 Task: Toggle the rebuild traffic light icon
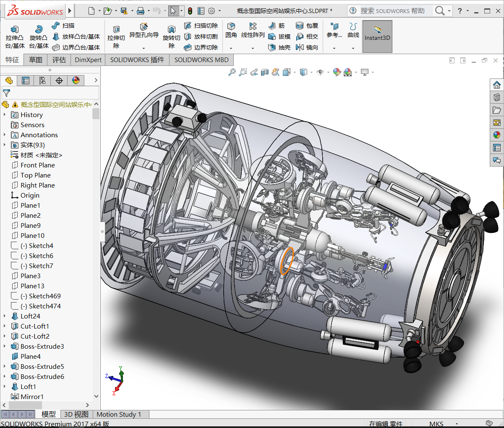point(190,11)
